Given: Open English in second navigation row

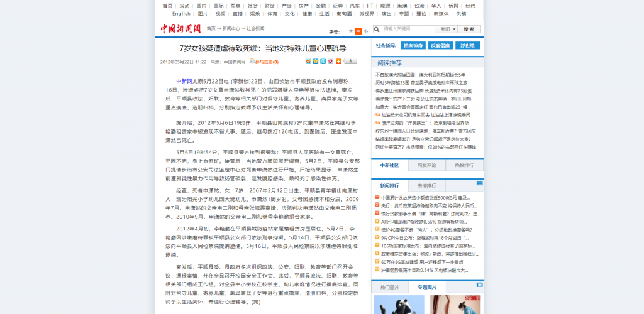Looking at the screenshot, I should coord(181,14).
